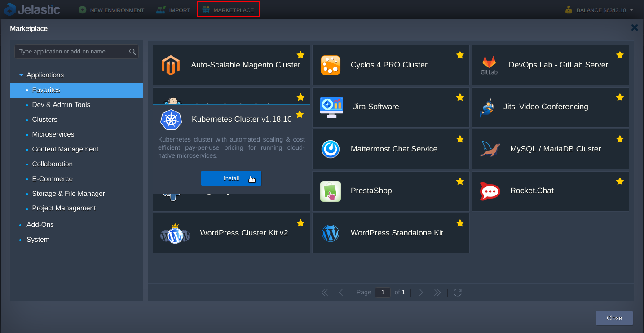Viewport: 644px width, 333px height.
Task: Expand the System section
Action: click(x=21, y=240)
